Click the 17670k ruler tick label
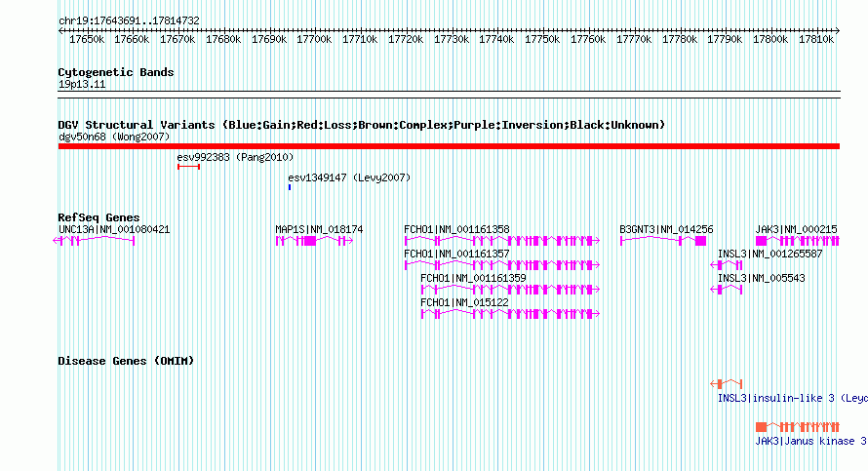868x471 pixels. tap(178, 39)
